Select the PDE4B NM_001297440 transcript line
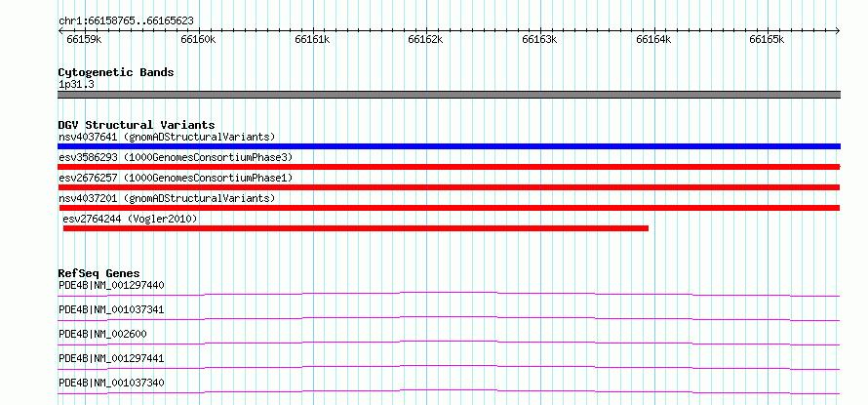868x405 pixels. click(x=449, y=294)
